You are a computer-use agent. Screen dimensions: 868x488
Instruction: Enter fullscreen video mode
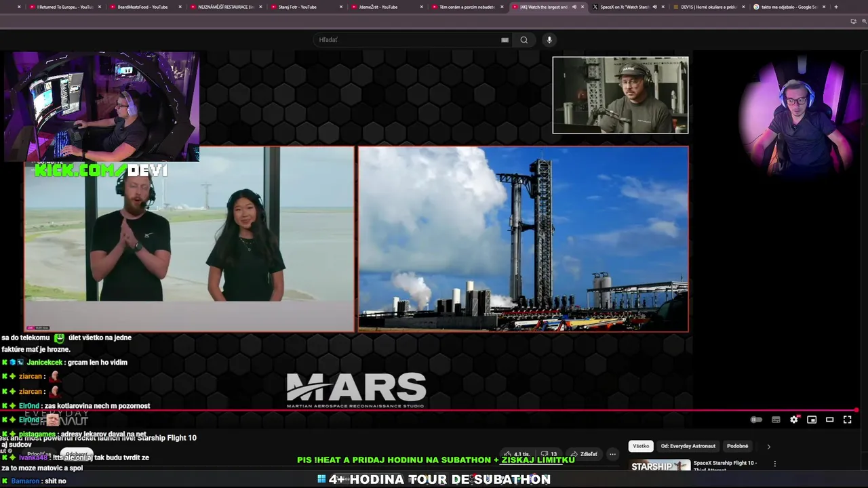847,420
